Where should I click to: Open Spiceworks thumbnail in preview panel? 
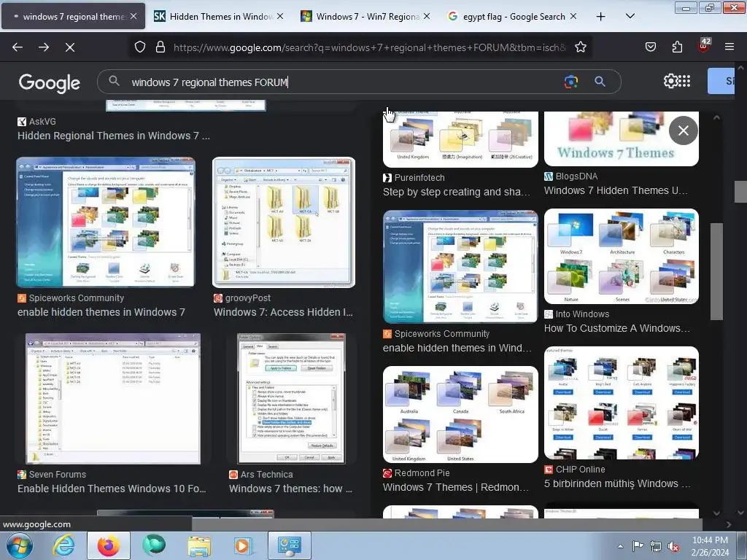(460, 267)
